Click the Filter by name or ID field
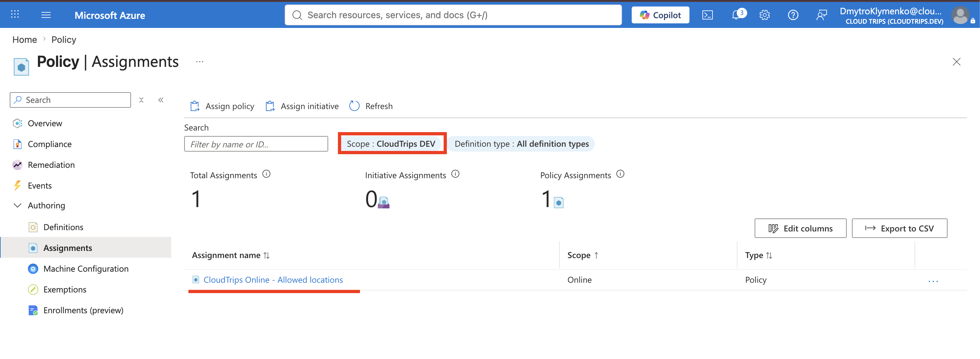980x359 pixels. pos(256,144)
